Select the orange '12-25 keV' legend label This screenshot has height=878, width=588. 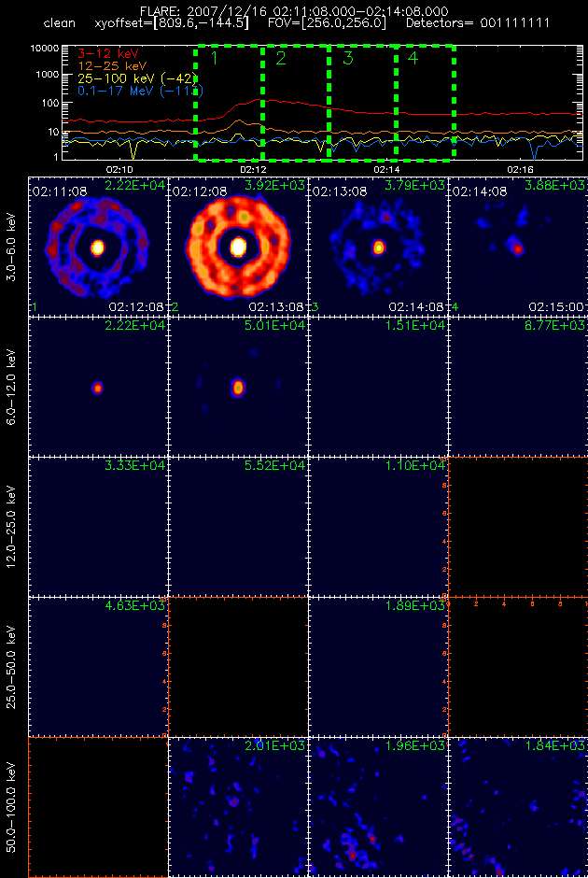coord(111,66)
